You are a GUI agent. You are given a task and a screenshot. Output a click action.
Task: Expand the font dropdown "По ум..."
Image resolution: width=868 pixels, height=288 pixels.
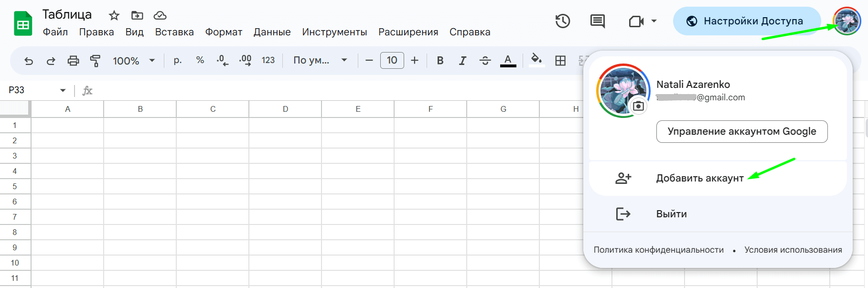320,61
